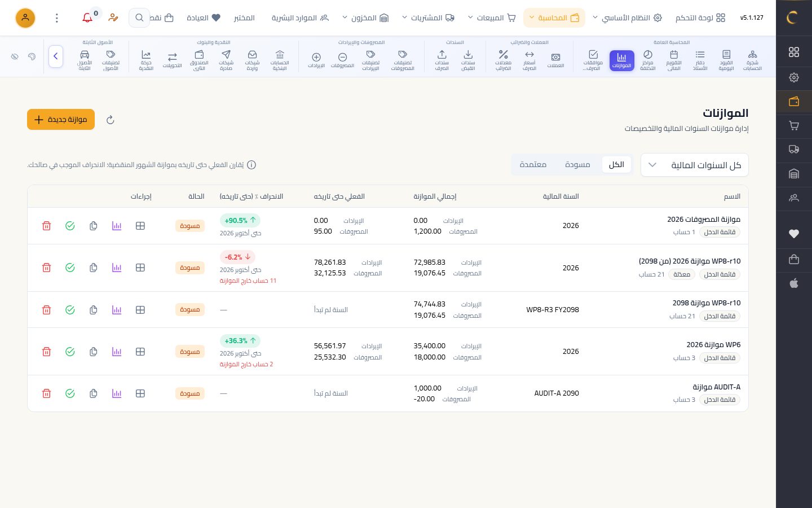Image resolution: width=812 pixels, height=508 pixels.
Task: Open معدلات الضرائب tax rates
Action: click(x=504, y=60)
